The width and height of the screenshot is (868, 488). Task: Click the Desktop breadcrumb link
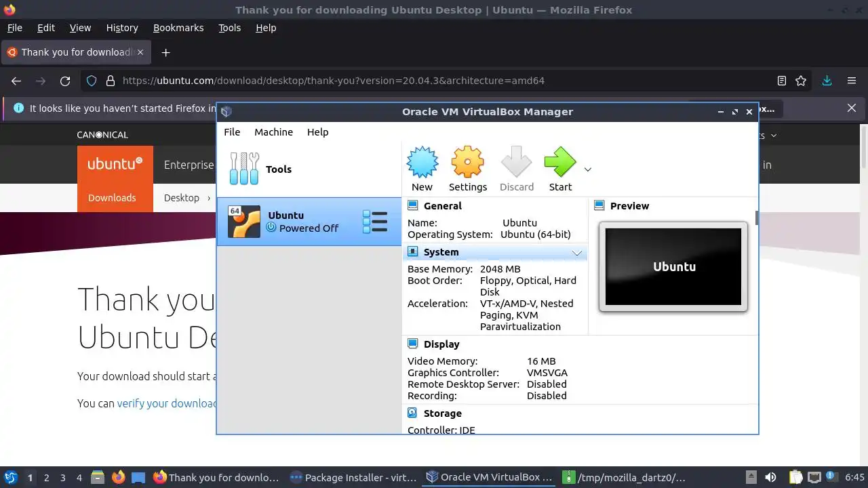point(182,198)
